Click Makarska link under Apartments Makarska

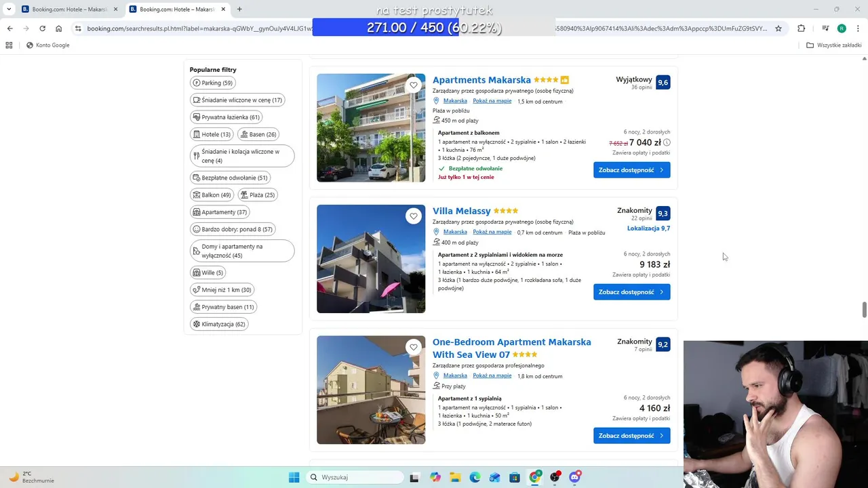click(455, 101)
